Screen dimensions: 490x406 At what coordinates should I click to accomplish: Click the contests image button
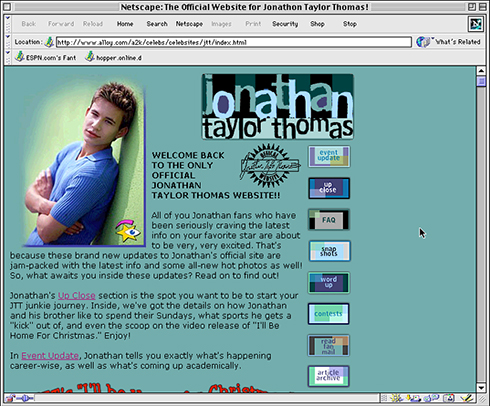click(329, 314)
